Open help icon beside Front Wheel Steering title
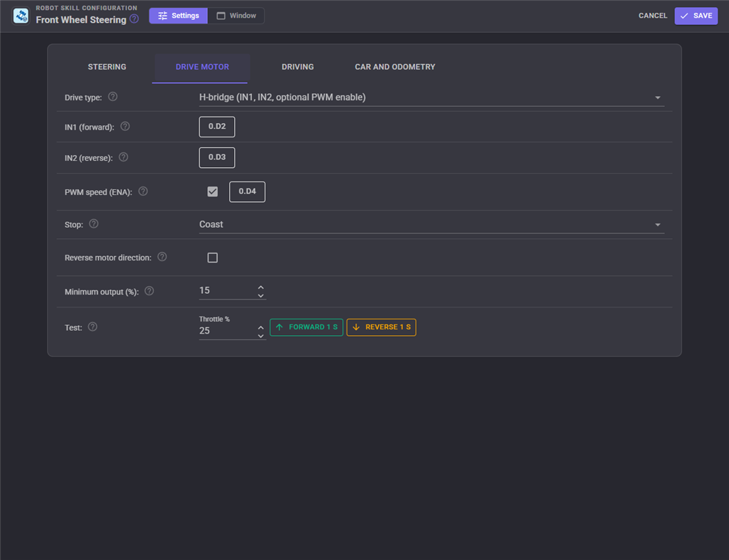 click(134, 19)
